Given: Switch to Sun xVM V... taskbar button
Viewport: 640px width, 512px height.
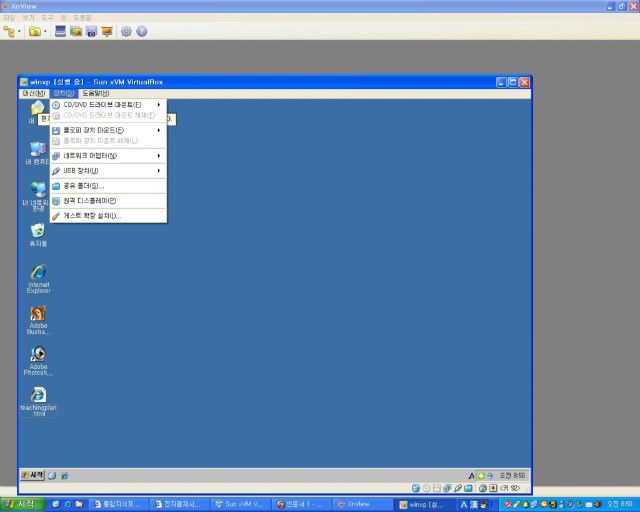Looking at the screenshot, I should (239, 505).
